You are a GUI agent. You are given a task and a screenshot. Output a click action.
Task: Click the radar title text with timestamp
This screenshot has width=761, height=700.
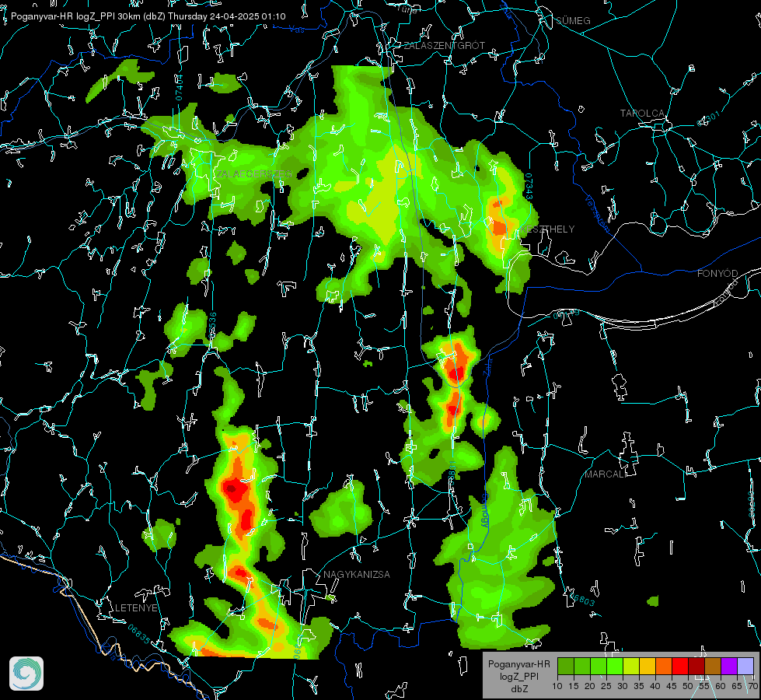point(148,16)
